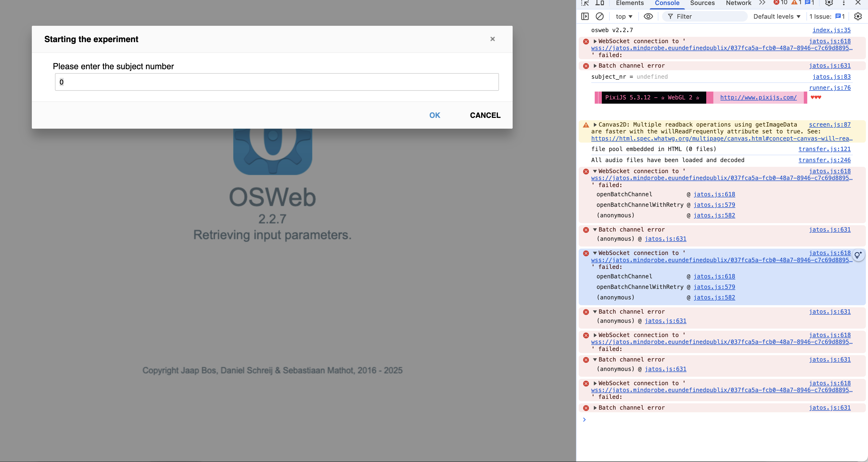The width and height of the screenshot is (868, 462).
Task: Open console settings gear icon
Action: [858, 16]
